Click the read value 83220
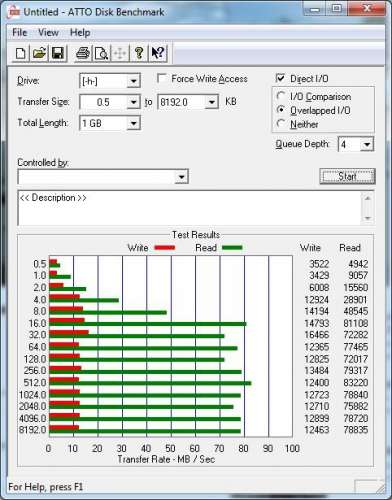392x500 pixels. click(x=356, y=383)
